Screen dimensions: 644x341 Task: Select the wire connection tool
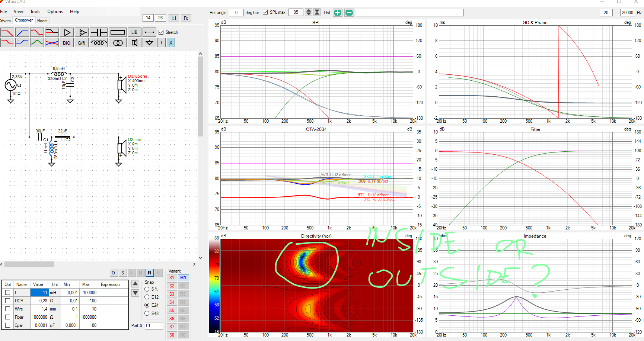point(149,32)
